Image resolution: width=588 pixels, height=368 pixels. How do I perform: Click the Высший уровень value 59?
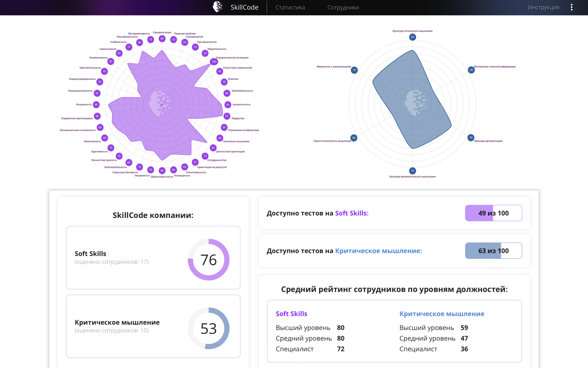pyautogui.click(x=464, y=328)
